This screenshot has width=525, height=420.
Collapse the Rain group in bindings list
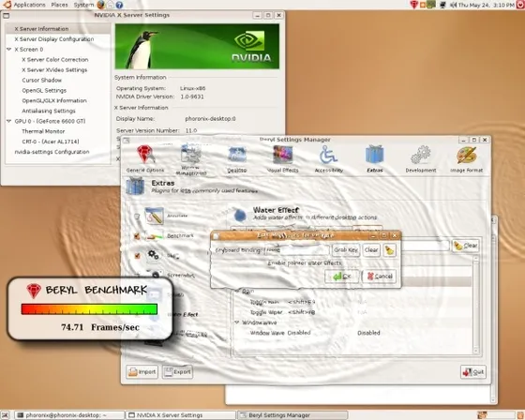237,291
